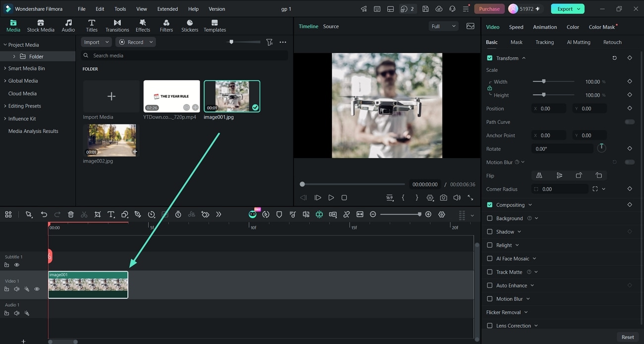The height and width of the screenshot is (344, 644).
Task: Expand Editing Presets section
Action: [5, 106]
